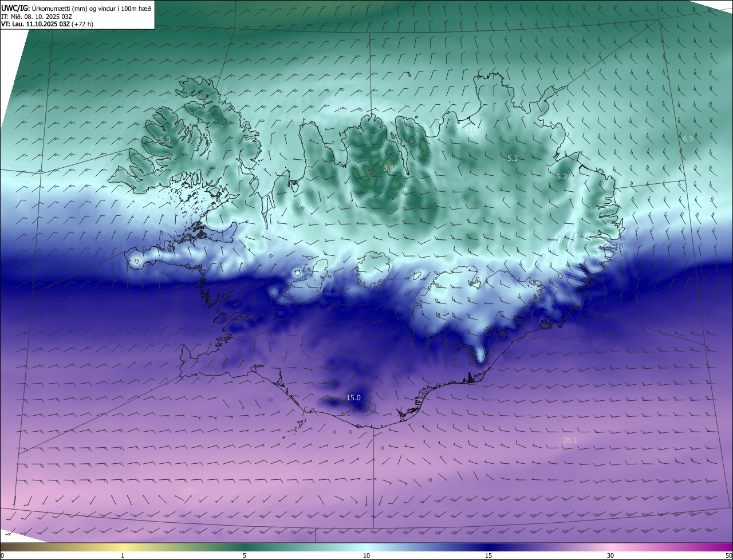Click the "5.0" value over the Westfjords
Image resolution: width=733 pixels, height=560 pixels.
click(x=165, y=140)
